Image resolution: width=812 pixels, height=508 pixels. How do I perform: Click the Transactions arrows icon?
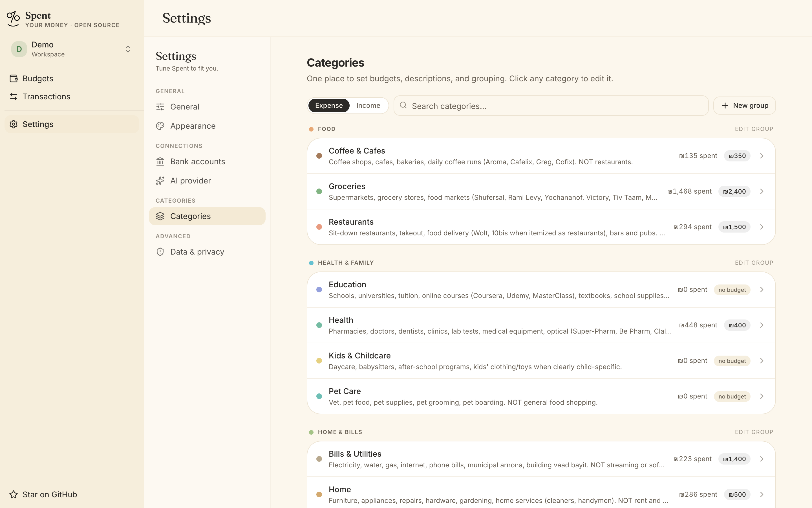click(14, 97)
